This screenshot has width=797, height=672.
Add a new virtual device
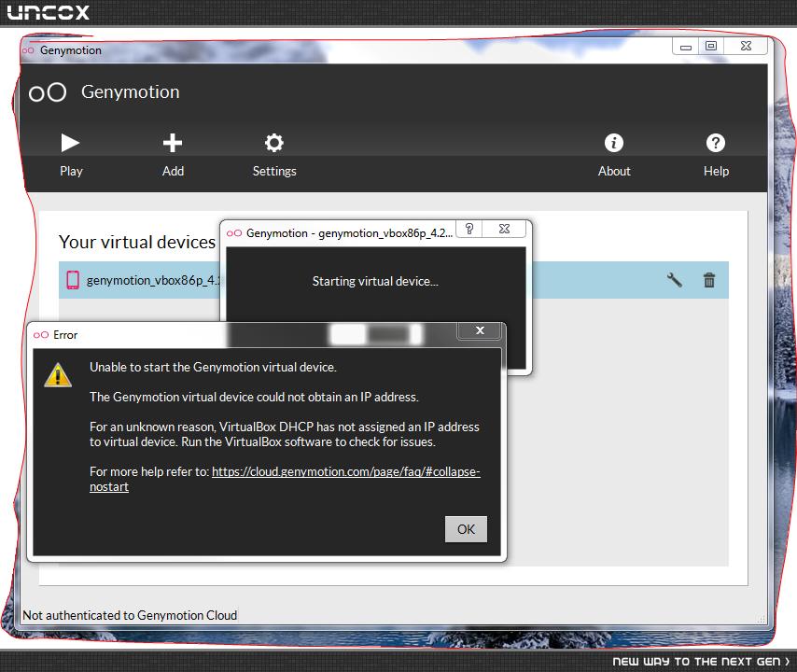point(173,155)
